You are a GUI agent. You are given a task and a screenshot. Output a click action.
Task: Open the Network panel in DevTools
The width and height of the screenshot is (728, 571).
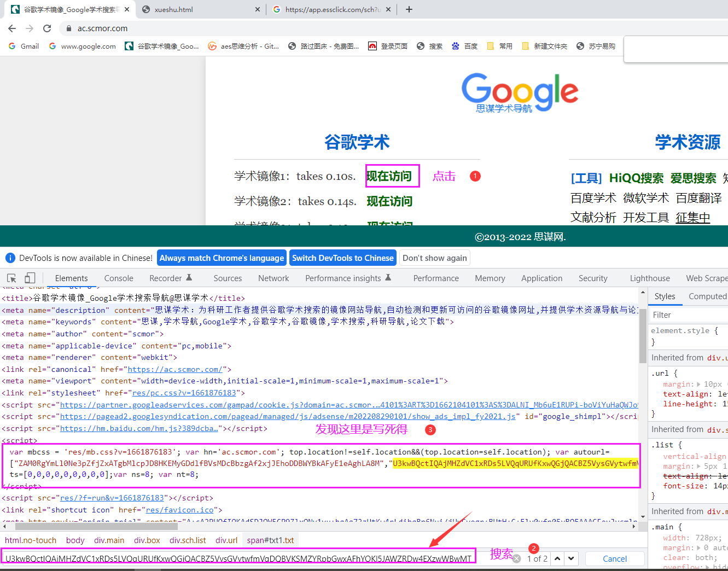coord(273,278)
